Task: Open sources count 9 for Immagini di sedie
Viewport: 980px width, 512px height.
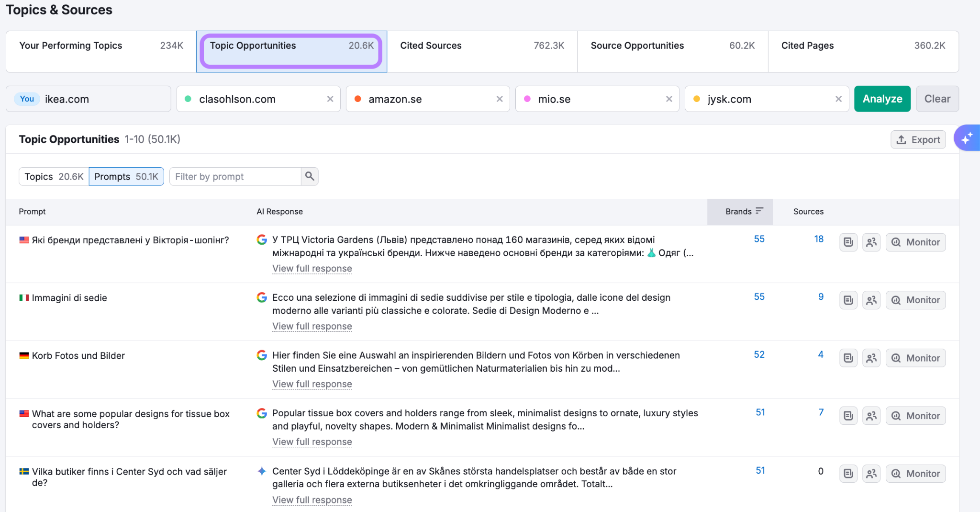Action: pyautogui.click(x=821, y=297)
